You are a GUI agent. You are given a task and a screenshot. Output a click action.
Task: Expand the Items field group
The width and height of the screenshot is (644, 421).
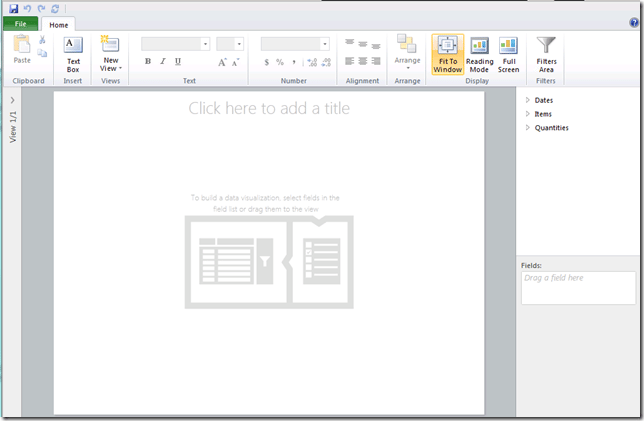click(x=528, y=114)
